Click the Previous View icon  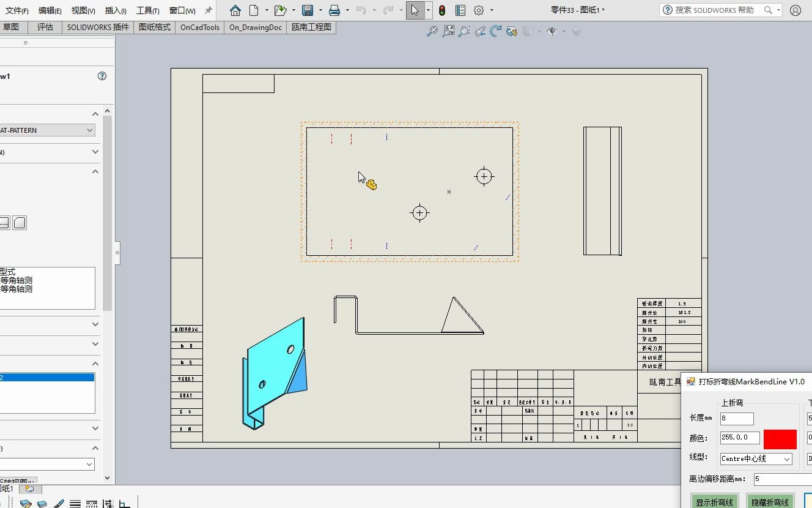tap(480, 31)
